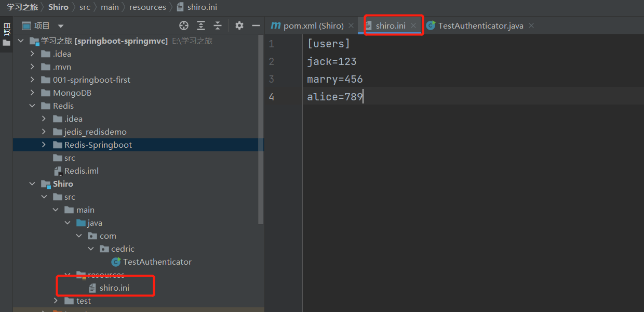Open shiro.ini in the project tree
Image resolution: width=644 pixels, height=312 pixels.
[114, 288]
